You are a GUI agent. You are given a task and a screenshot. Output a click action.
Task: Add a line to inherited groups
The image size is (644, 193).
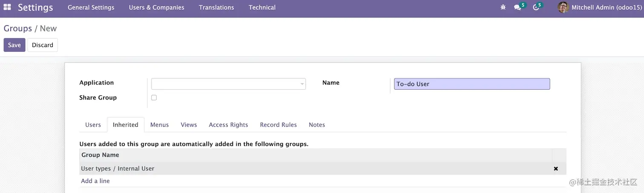pyautogui.click(x=95, y=181)
